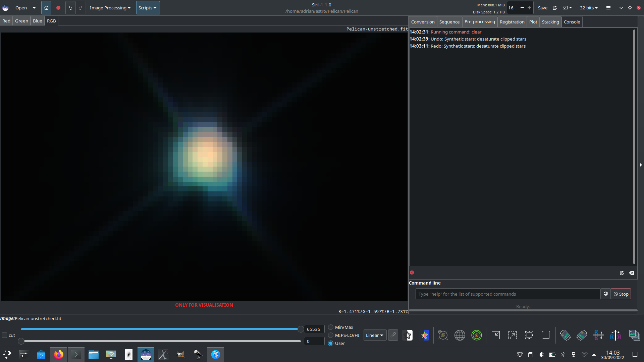Flip image vertically (mirror X)

(x=599, y=335)
